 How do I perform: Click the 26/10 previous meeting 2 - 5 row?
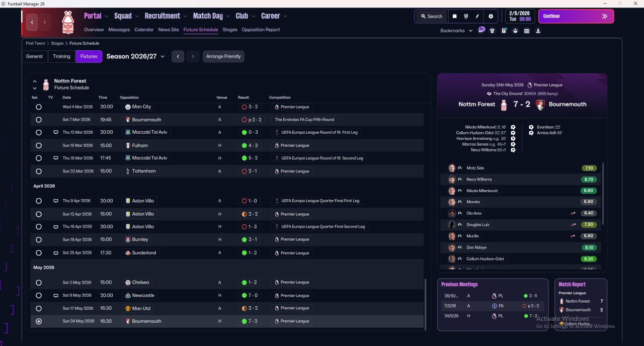492,296
